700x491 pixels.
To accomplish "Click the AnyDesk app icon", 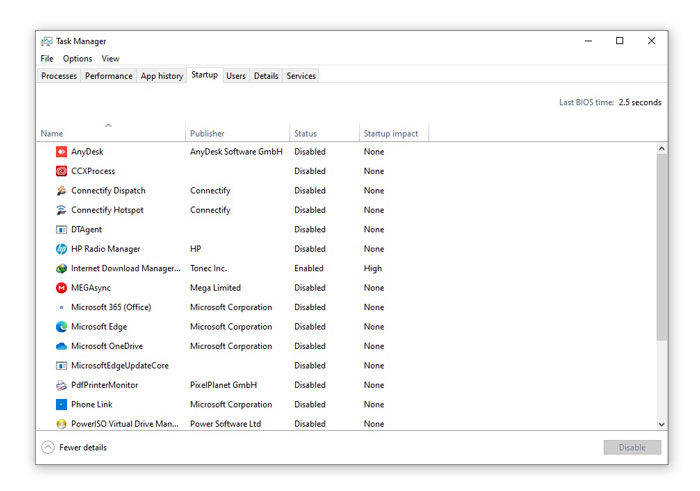I will [x=61, y=152].
